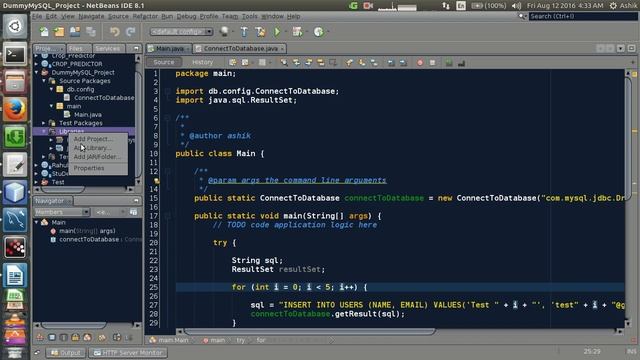This screenshot has width=640, height=360.
Task: Toggle Show Static Members filter in Navigator
Action: click(x=64, y=337)
